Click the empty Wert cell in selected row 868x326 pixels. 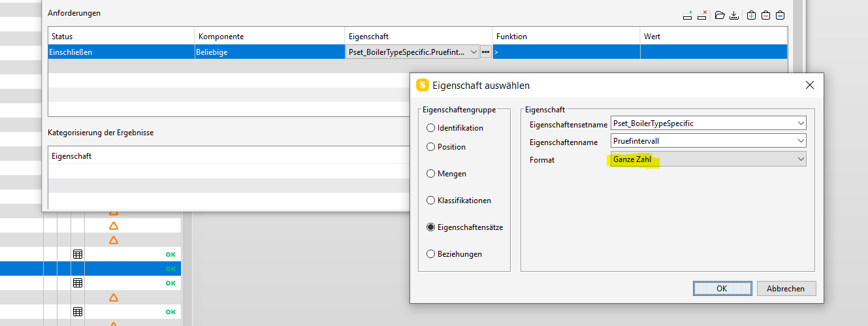714,52
